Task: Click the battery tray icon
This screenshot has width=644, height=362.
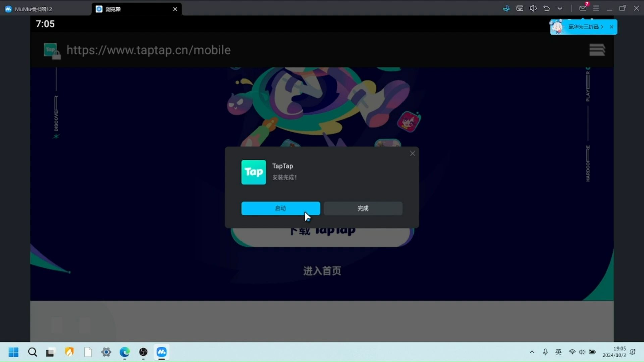Action: click(592, 352)
